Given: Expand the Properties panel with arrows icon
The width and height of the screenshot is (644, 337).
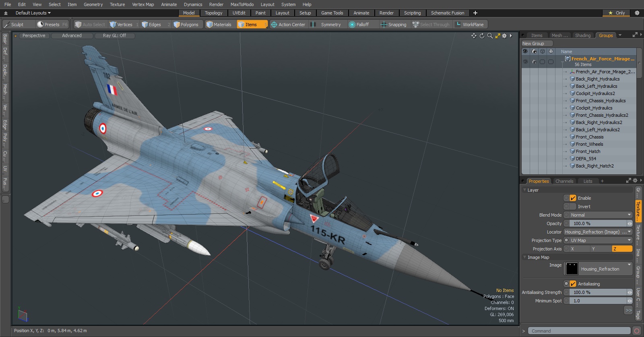Looking at the screenshot, I should tap(629, 180).
